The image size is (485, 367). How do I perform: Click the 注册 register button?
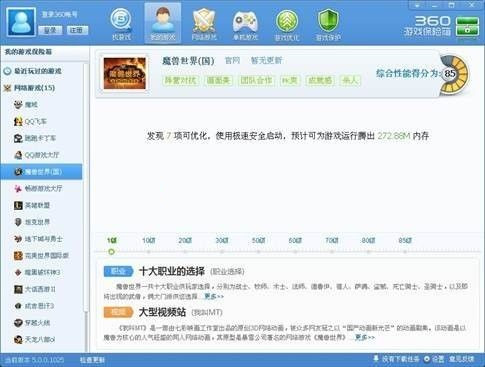click(x=77, y=30)
